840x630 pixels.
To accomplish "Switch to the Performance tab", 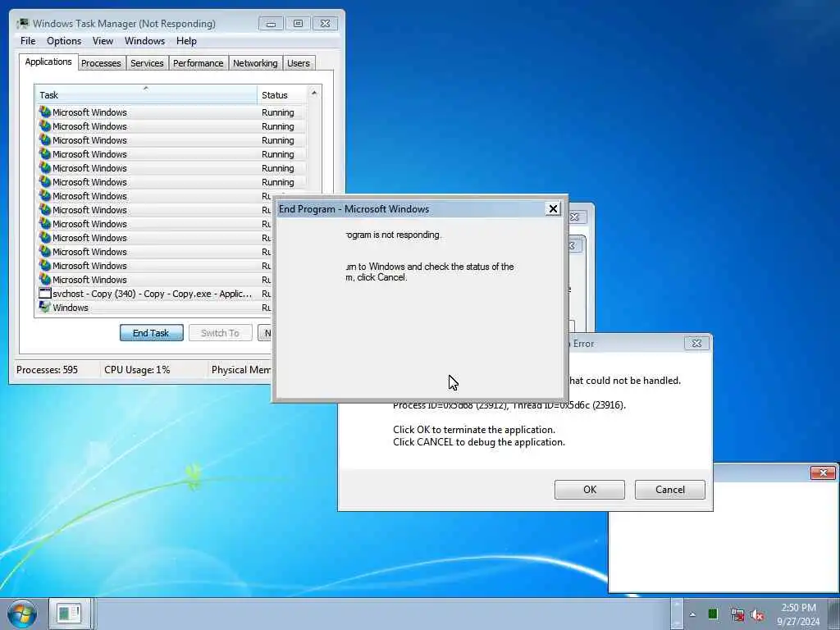I will tap(199, 63).
